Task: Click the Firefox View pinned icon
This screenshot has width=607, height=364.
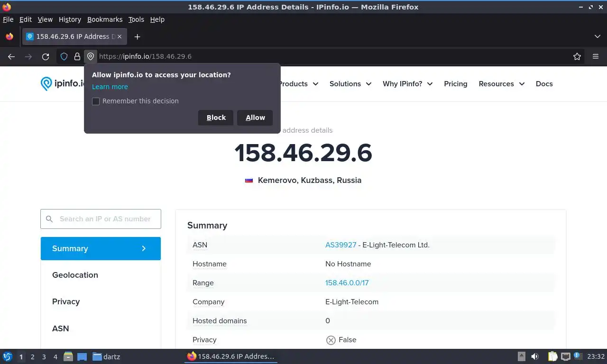Action: click(9, 36)
